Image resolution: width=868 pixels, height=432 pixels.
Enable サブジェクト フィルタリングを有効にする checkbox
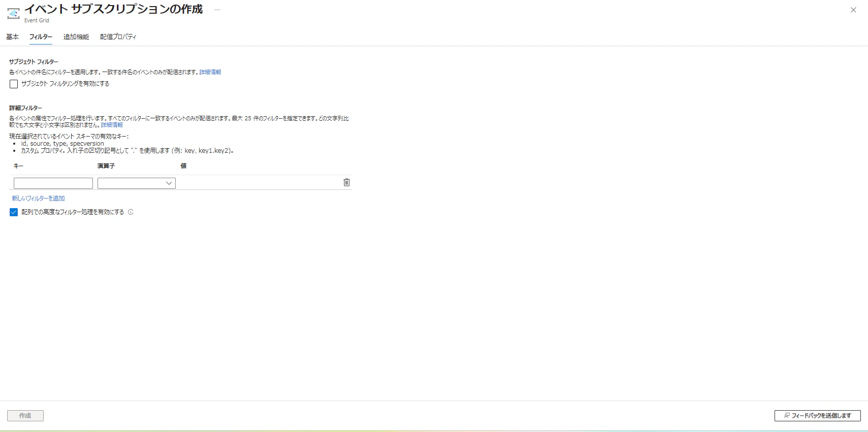point(14,84)
